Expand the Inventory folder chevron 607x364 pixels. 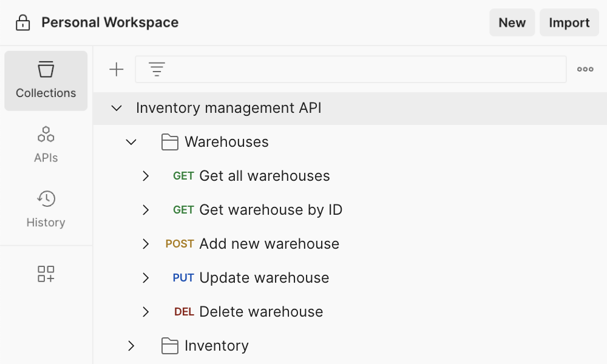[x=131, y=346]
